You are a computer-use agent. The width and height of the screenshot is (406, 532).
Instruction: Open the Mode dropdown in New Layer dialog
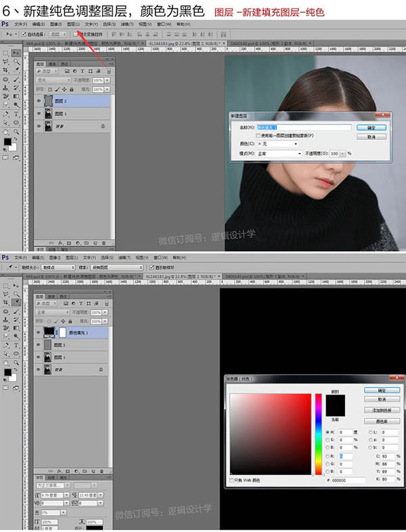pyautogui.click(x=279, y=154)
